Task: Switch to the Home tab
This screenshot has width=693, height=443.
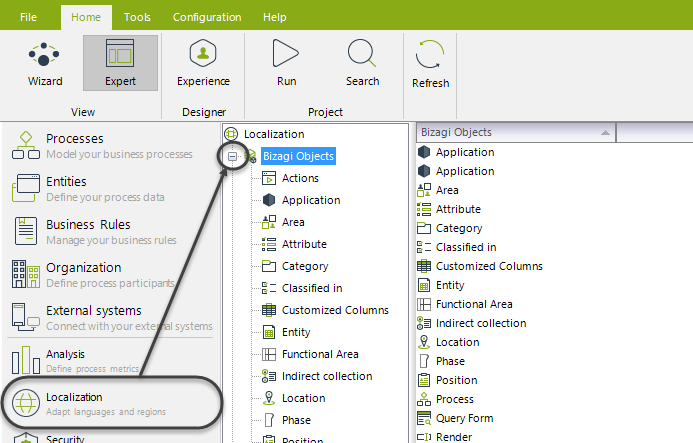Action: click(x=86, y=17)
